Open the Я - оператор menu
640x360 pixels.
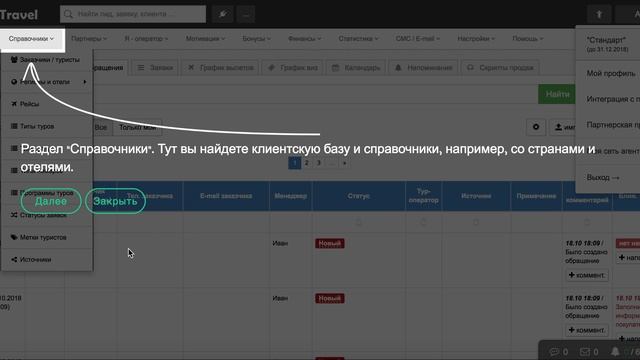[146, 39]
